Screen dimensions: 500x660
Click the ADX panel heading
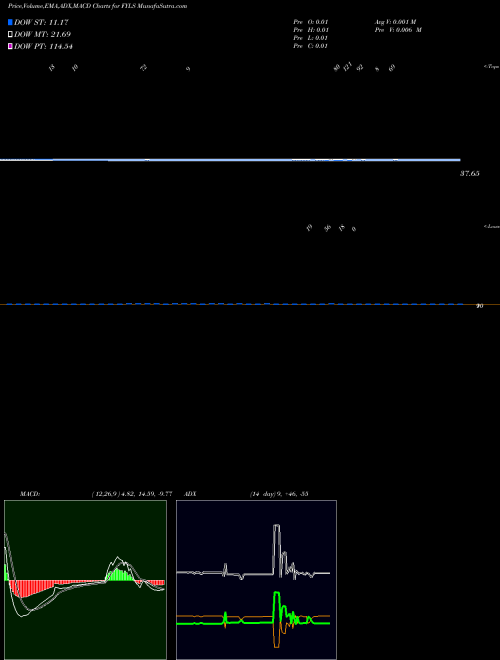pos(191,494)
